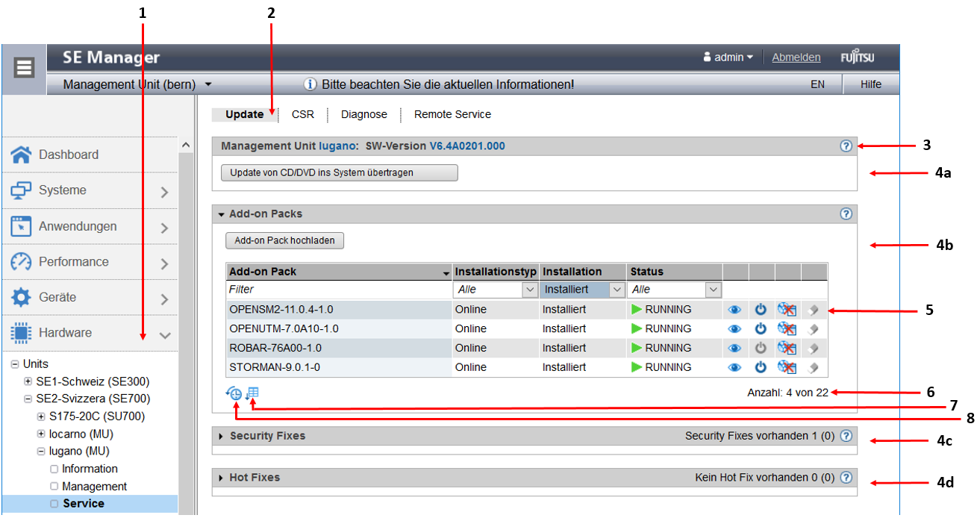980x518 pixels.
Task: Click sidebar scrollbar up arrow
Action: 186,145
